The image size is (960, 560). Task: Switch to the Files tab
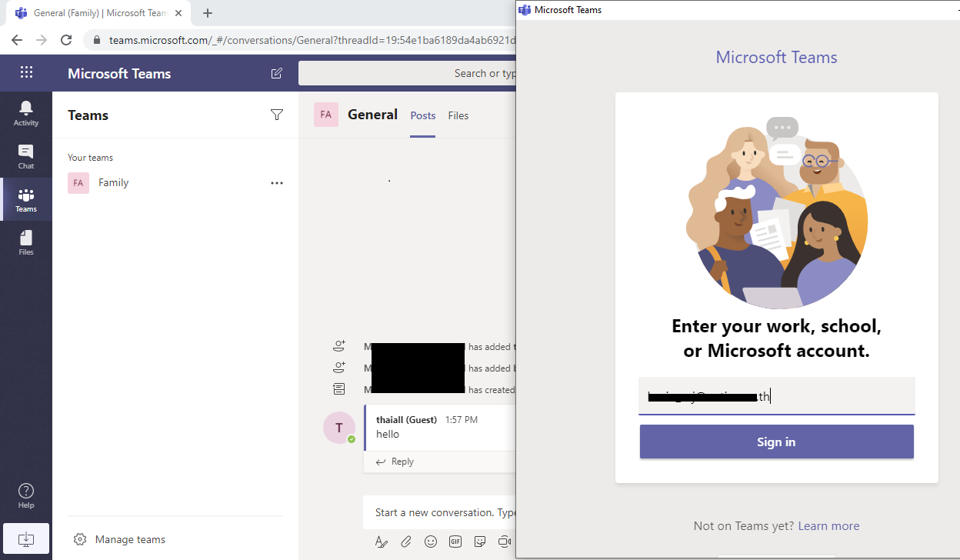(x=458, y=115)
